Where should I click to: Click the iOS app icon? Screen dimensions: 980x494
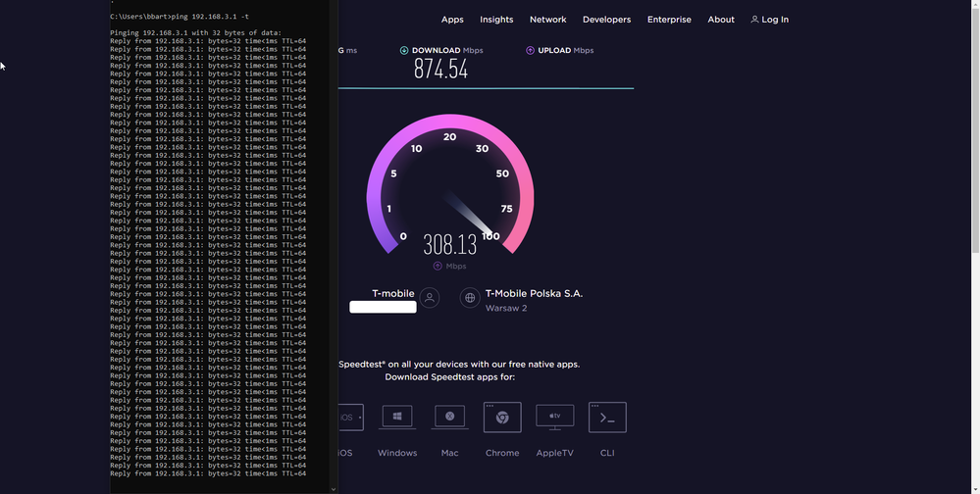click(x=349, y=417)
